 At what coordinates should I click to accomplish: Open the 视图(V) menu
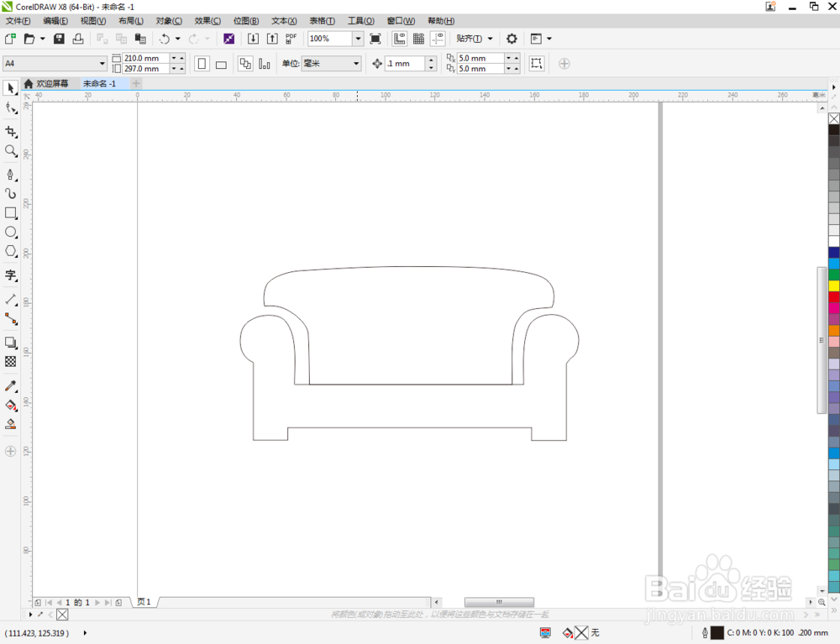click(x=93, y=21)
